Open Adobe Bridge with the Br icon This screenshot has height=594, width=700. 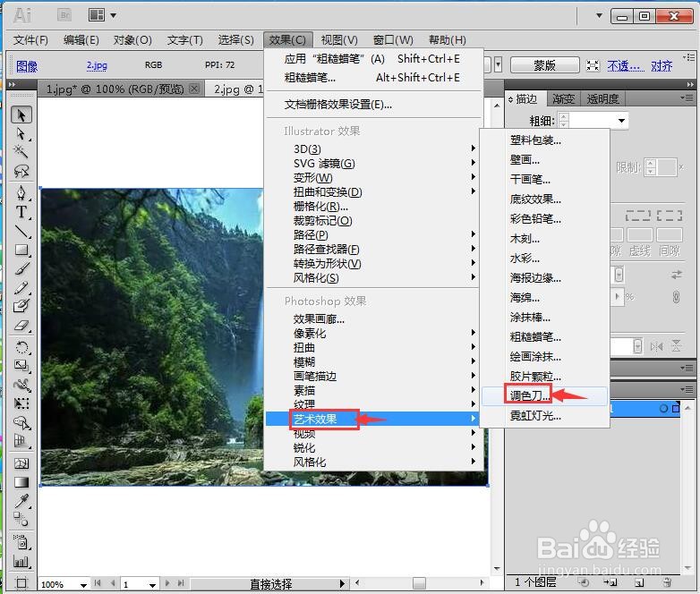[64, 15]
